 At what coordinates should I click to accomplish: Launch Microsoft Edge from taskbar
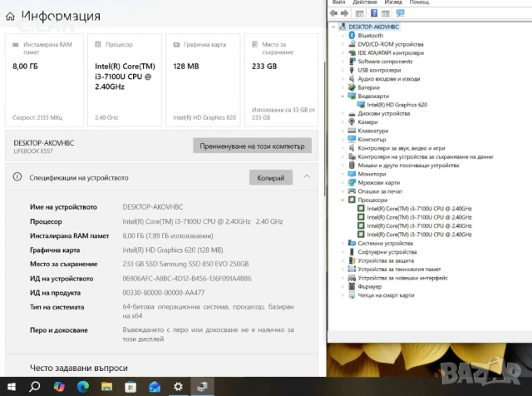click(83, 387)
